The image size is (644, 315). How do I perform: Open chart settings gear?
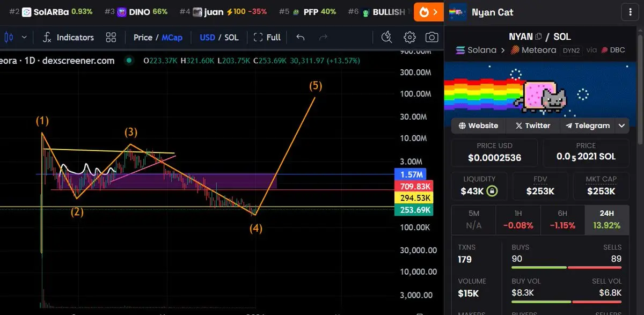click(409, 38)
